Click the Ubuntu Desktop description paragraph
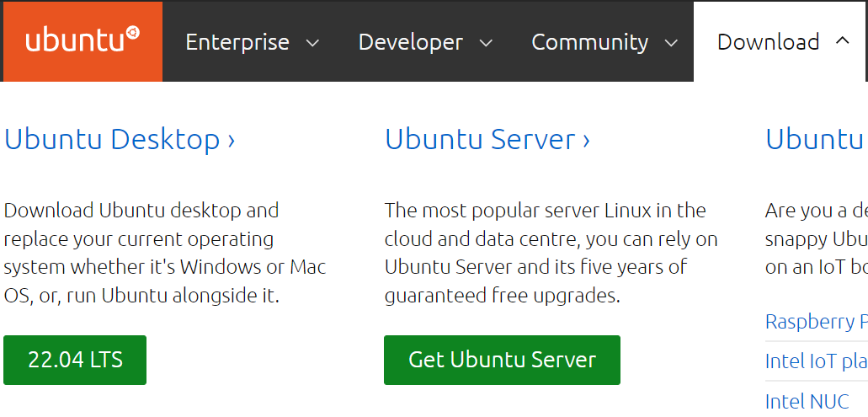This screenshot has width=868, height=417. pos(165,253)
